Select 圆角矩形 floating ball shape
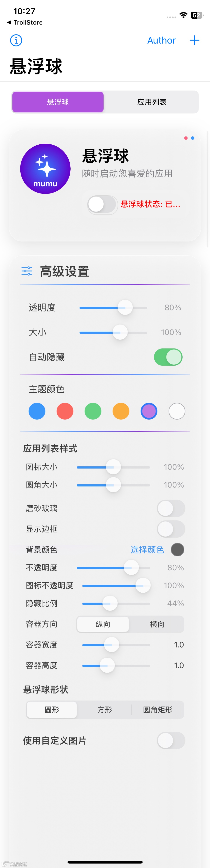Image resolution: width=210 pixels, height=868 pixels. tap(158, 710)
